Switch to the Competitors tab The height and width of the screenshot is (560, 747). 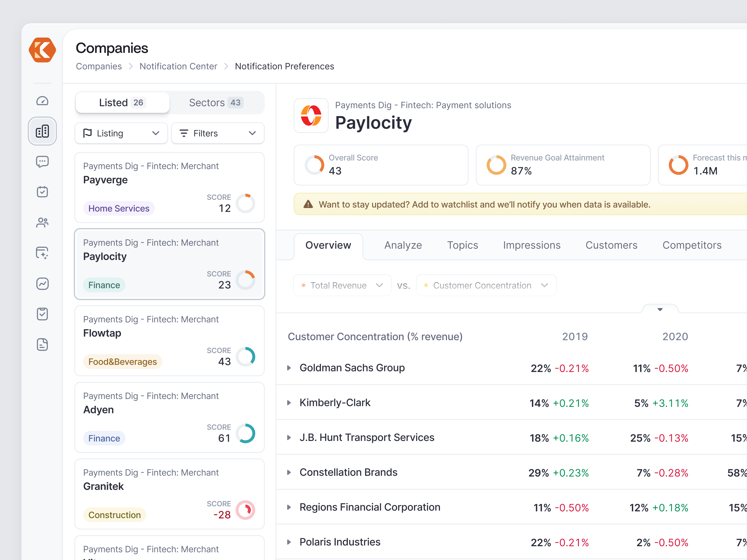(692, 245)
